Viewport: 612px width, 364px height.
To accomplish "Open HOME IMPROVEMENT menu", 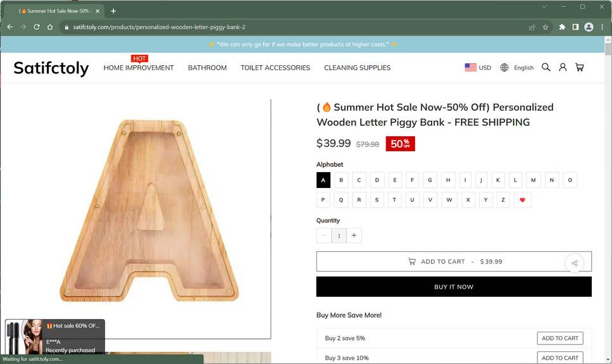I will (x=139, y=68).
